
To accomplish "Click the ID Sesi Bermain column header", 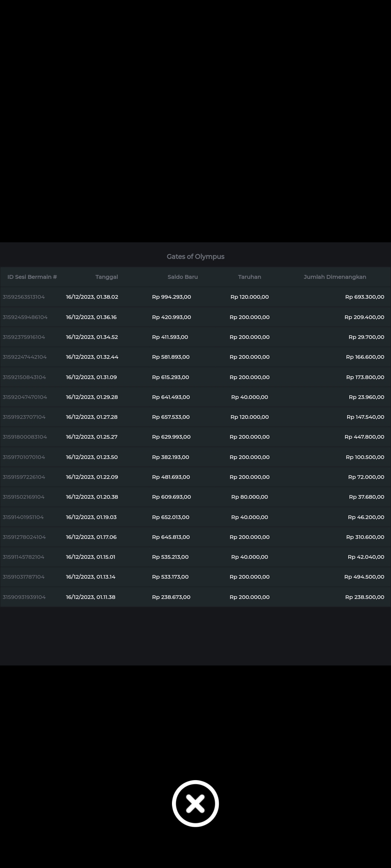I will click(x=32, y=277).
